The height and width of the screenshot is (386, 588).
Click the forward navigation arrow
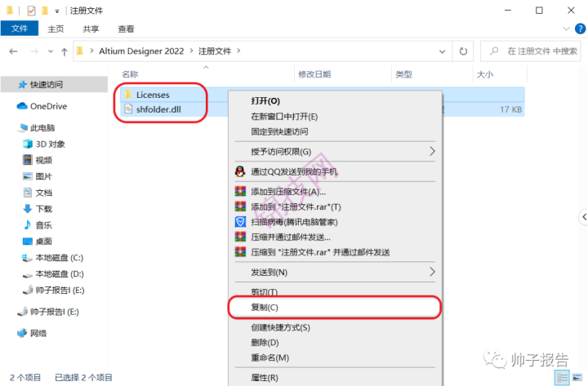[x=34, y=51]
